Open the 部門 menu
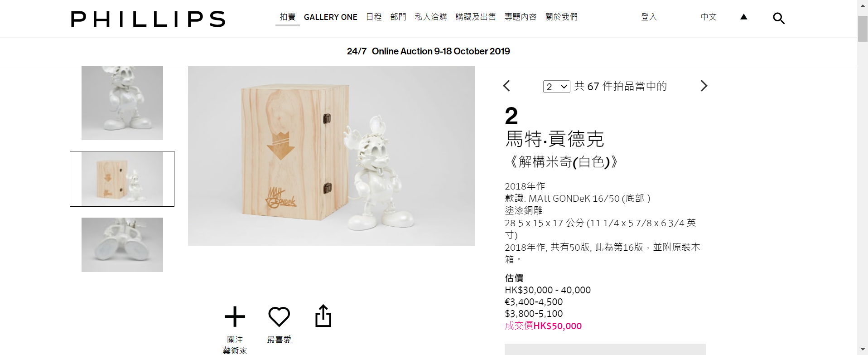This screenshot has width=868, height=355. point(398,17)
